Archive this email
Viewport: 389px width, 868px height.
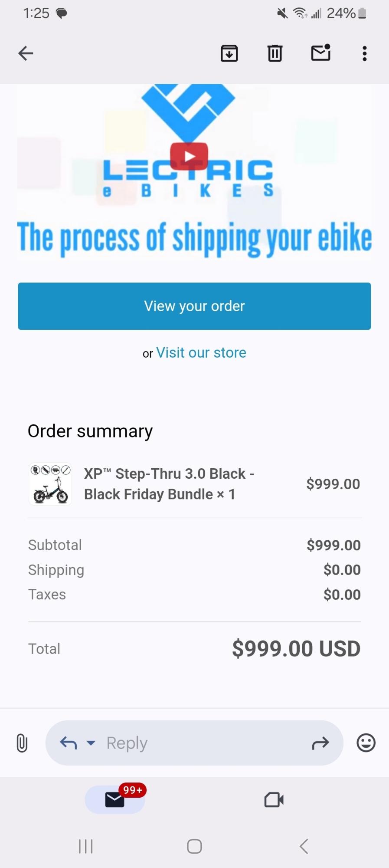(x=229, y=53)
